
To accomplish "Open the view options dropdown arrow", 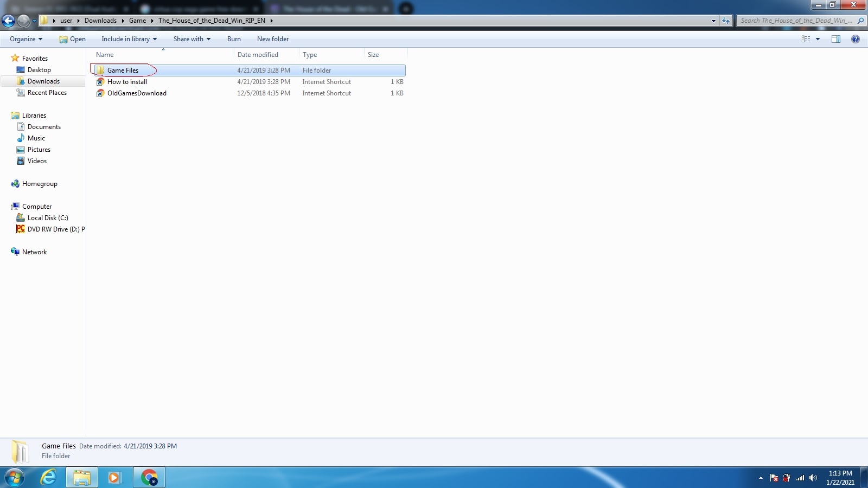I will click(818, 39).
